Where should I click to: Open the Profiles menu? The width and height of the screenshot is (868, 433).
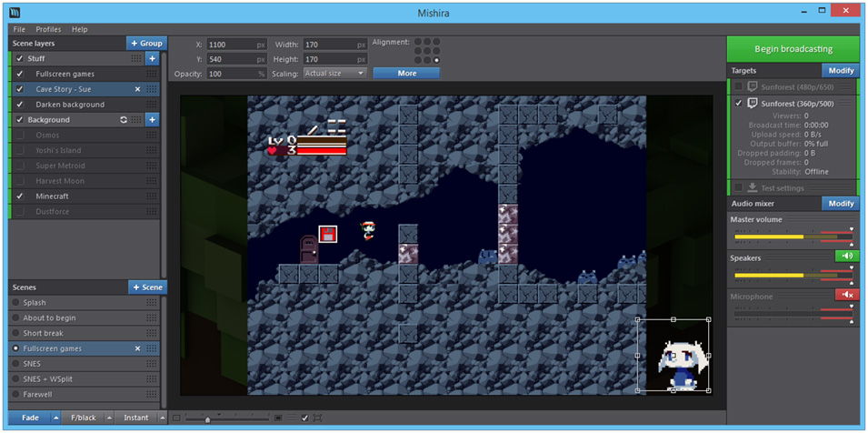click(x=49, y=29)
